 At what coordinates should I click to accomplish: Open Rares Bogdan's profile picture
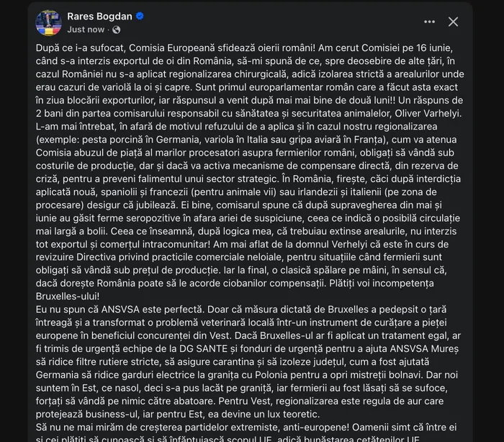[48, 22]
